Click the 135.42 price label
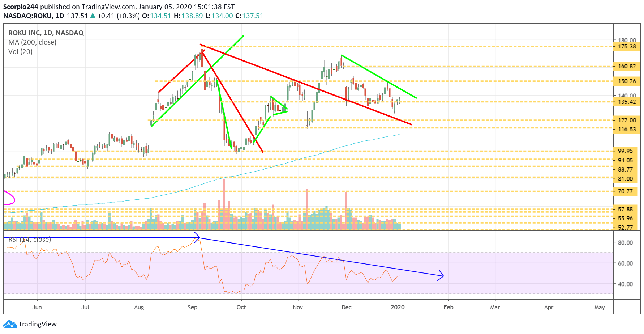 click(x=627, y=102)
